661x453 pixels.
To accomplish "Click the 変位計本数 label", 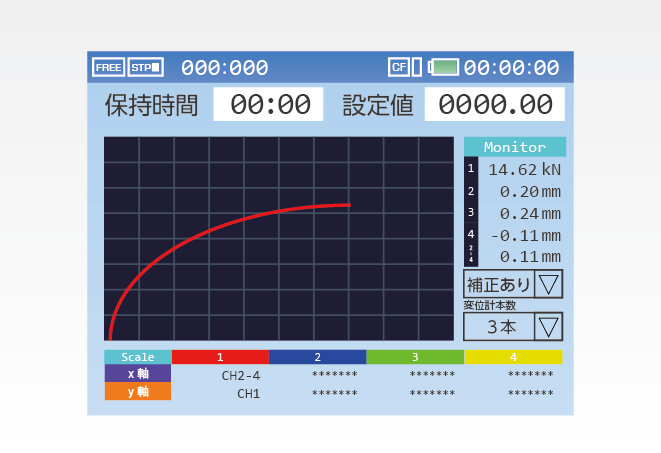I will click(489, 305).
